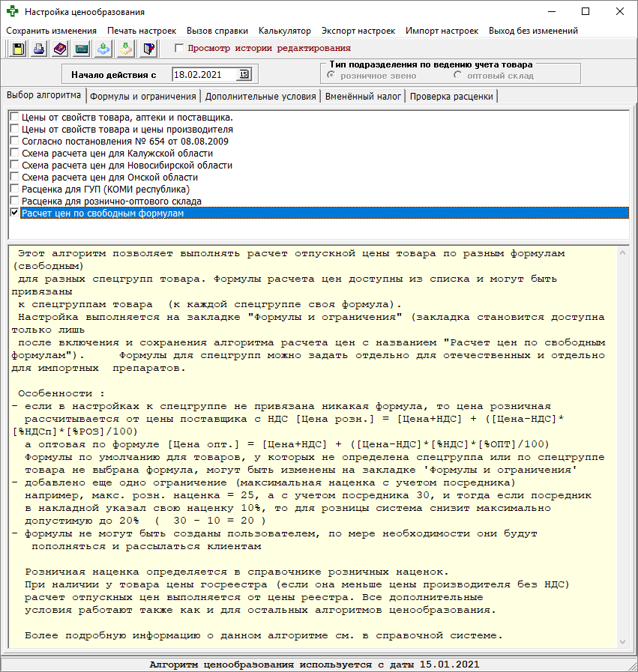Click the import settings toolbar icon

click(x=127, y=49)
